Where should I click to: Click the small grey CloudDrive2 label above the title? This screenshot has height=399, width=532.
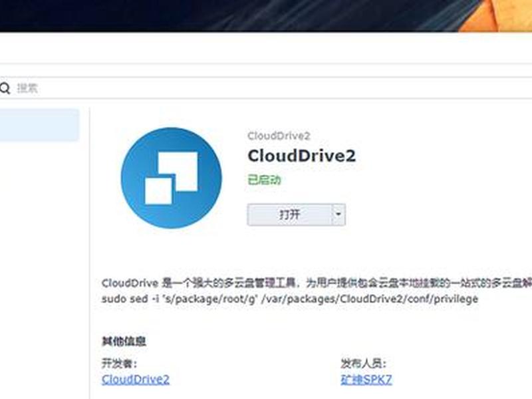(x=279, y=136)
